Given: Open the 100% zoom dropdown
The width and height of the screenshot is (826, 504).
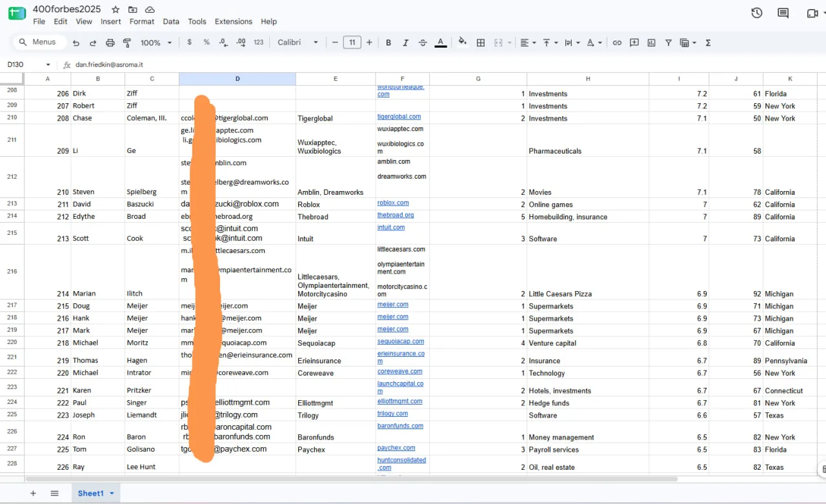Looking at the screenshot, I should pyautogui.click(x=156, y=43).
